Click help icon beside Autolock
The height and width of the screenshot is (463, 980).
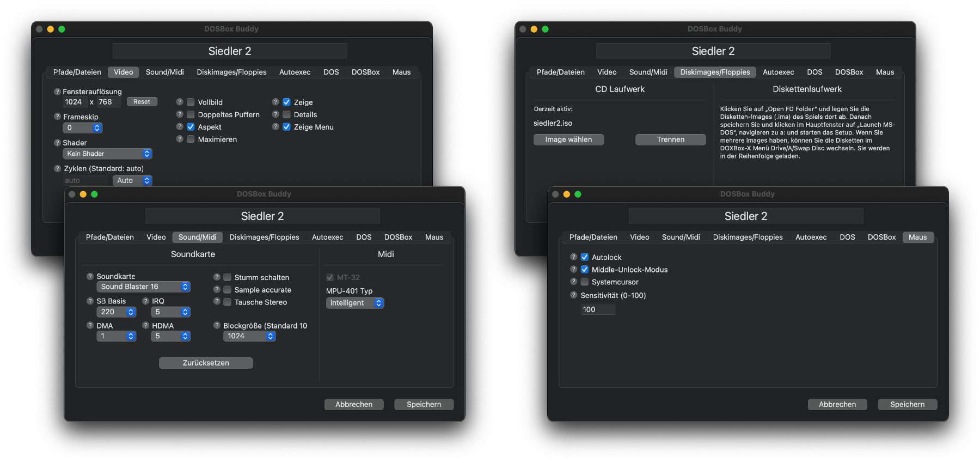573,257
